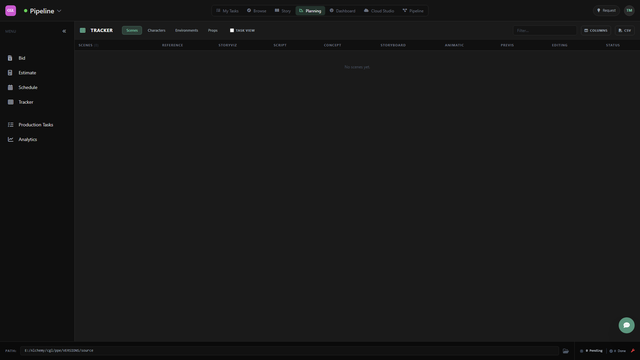640x360 pixels.
Task: Show Done items in status bar
Action: click(618, 351)
